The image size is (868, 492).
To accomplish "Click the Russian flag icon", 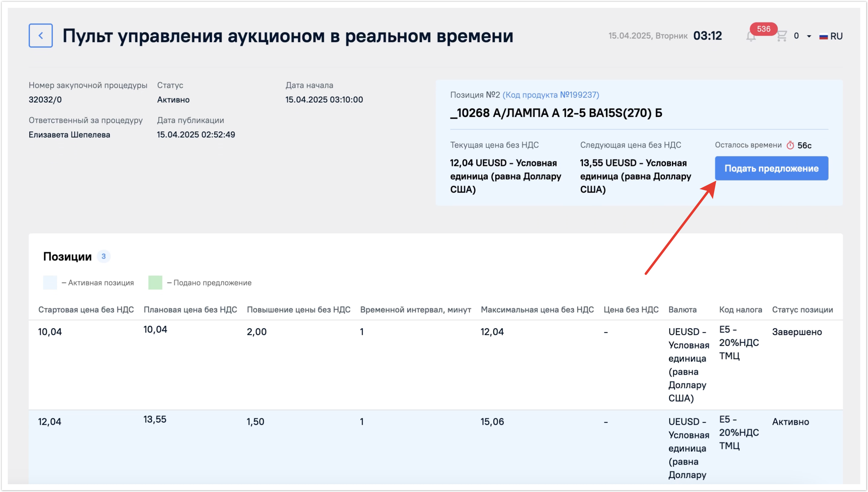I will (823, 37).
